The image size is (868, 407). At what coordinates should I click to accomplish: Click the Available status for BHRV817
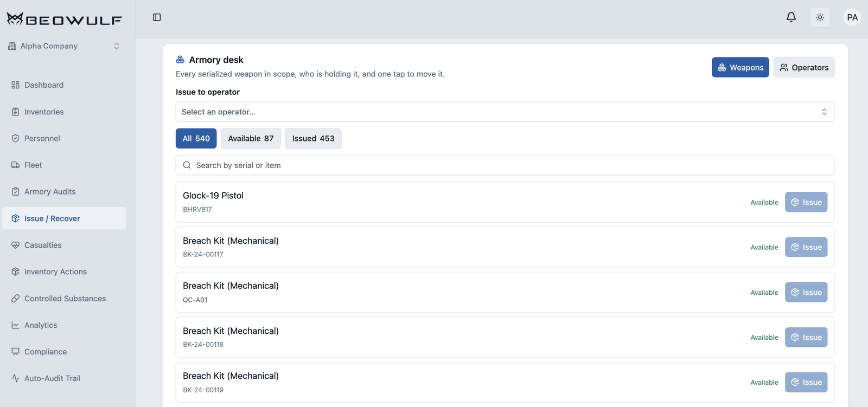(764, 202)
